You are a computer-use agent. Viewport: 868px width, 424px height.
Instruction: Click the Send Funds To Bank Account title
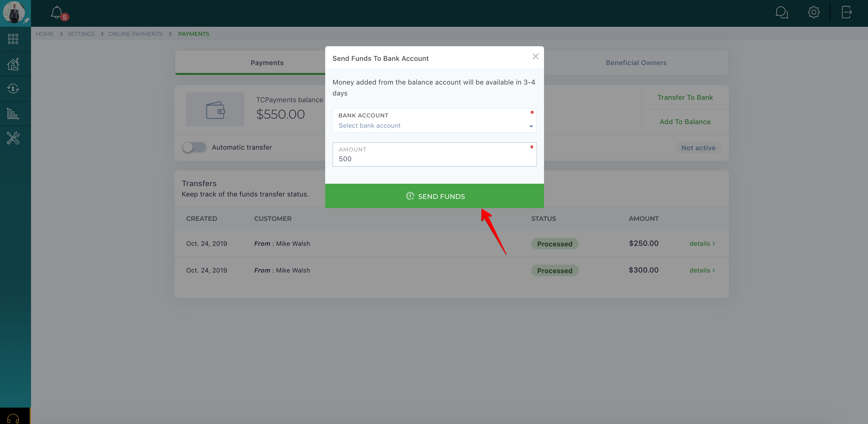(381, 58)
